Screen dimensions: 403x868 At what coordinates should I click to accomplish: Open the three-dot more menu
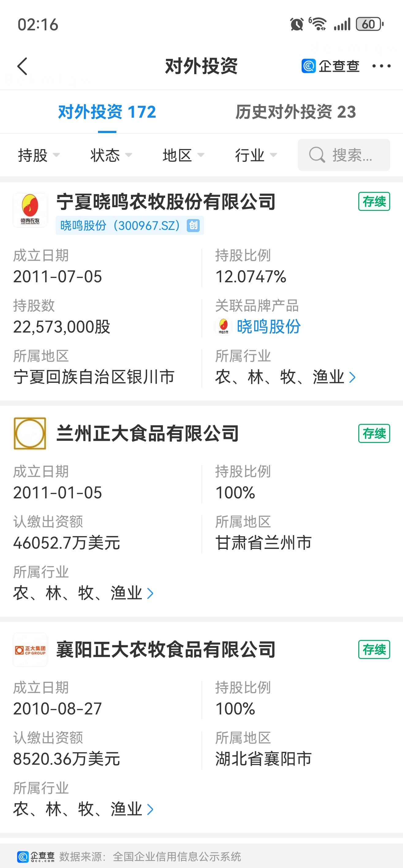click(x=381, y=66)
